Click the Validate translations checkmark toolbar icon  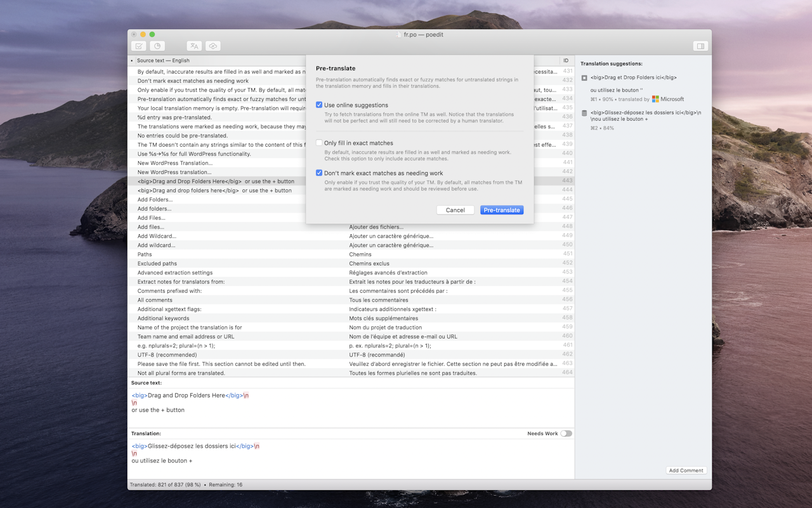pyautogui.click(x=138, y=46)
